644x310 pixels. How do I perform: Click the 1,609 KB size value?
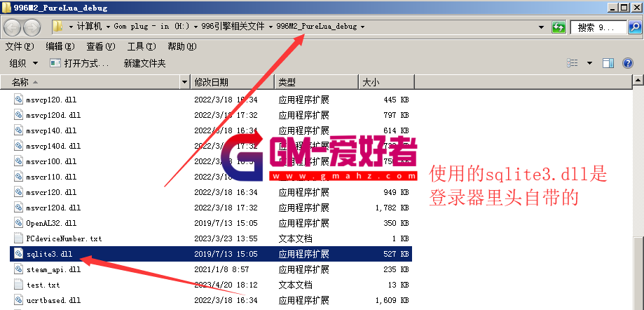392,300
